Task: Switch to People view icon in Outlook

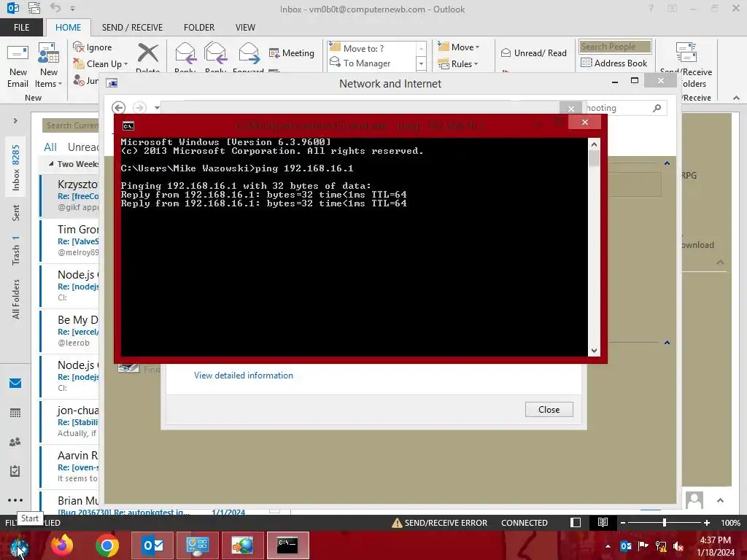Action: pos(15,442)
